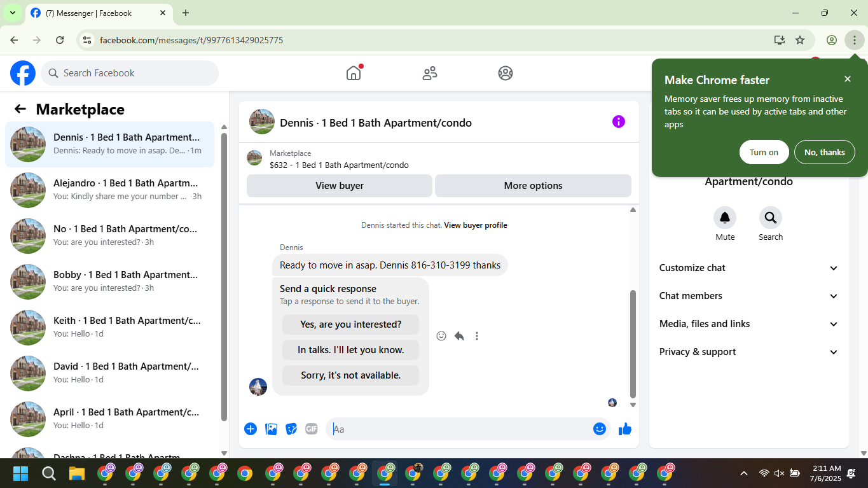
Task: Choose a GIF from the composer
Action: [x=312, y=429]
